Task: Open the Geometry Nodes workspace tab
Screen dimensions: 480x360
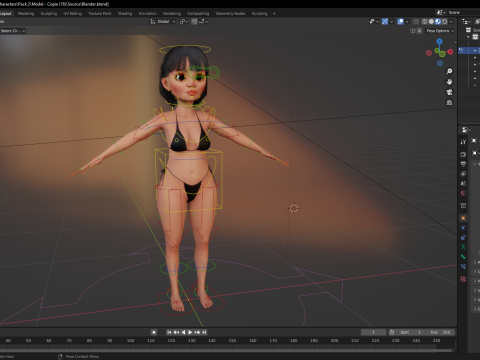Action: pyautogui.click(x=230, y=14)
